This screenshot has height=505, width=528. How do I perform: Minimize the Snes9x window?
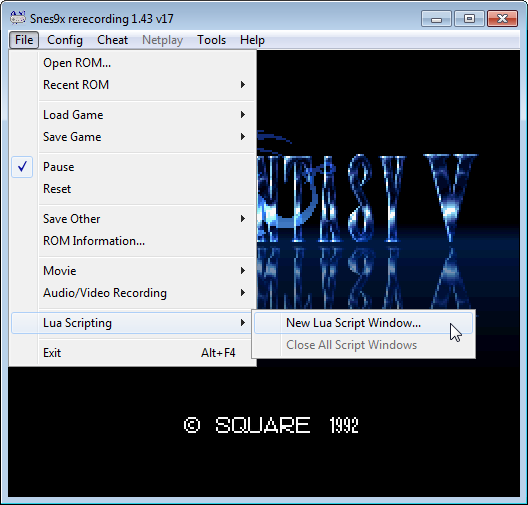tap(436, 19)
